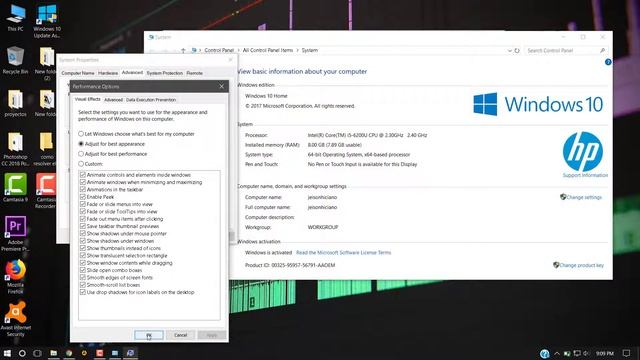The height and width of the screenshot is (360, 640).
Task: Click the refresh icon in System address bar
Action: pos(517,51)
